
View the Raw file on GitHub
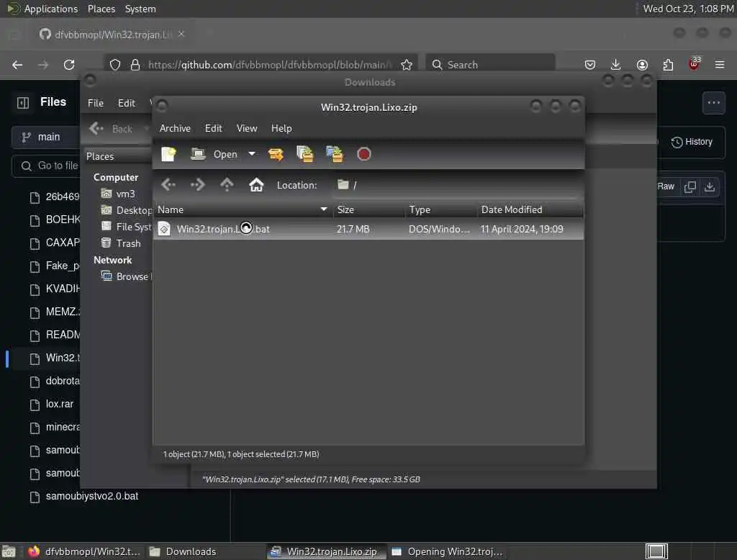click(666, 186)
